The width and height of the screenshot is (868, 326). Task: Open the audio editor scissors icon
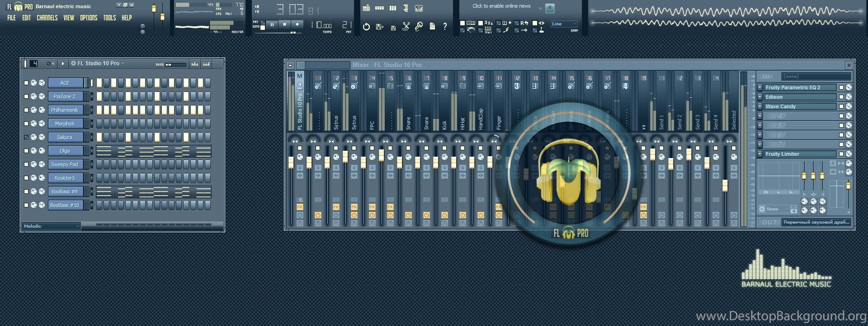click(406, 27)
